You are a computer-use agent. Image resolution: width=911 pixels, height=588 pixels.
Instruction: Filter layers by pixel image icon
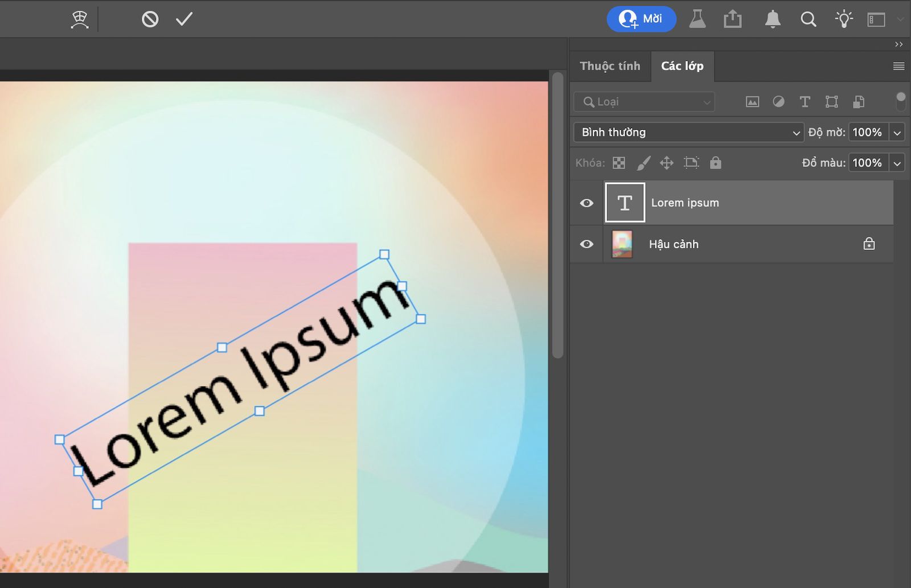coord(752,102)
